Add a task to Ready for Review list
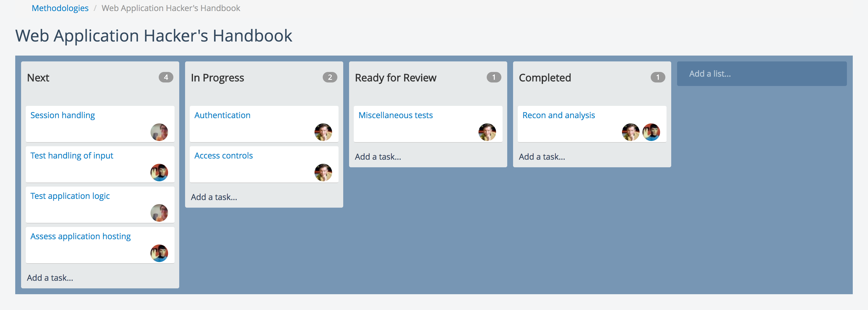This screenshot has height=310, width=868. coord(378,156)
